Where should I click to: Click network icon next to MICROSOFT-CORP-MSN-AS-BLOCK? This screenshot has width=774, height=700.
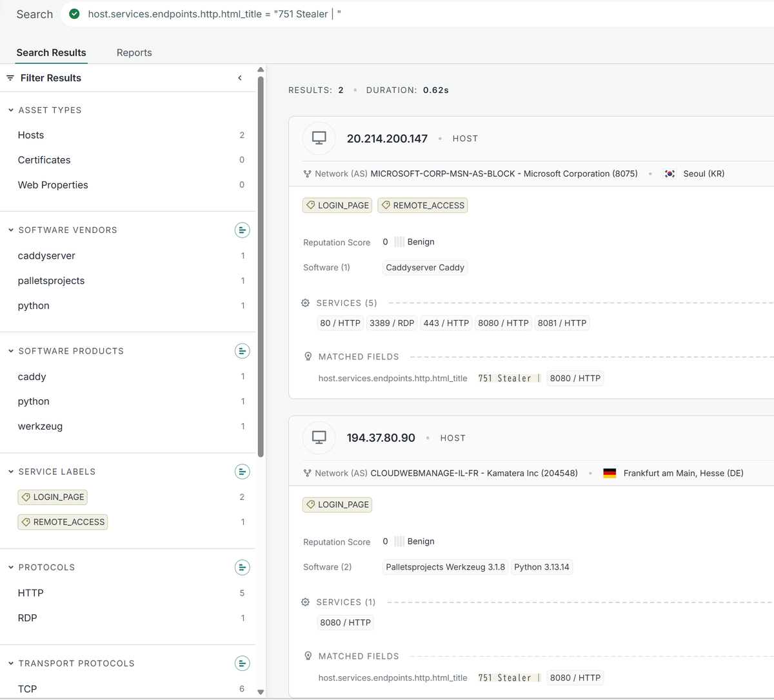(x=307, y=174)
